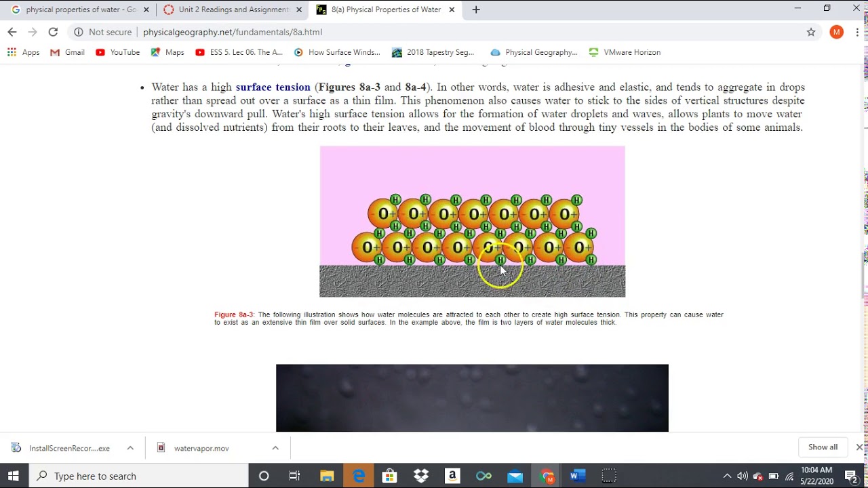The height and width of the screenshot is (488, 868).
Task: Open the How Surface Winds bookmark
Action: (337, 52)
